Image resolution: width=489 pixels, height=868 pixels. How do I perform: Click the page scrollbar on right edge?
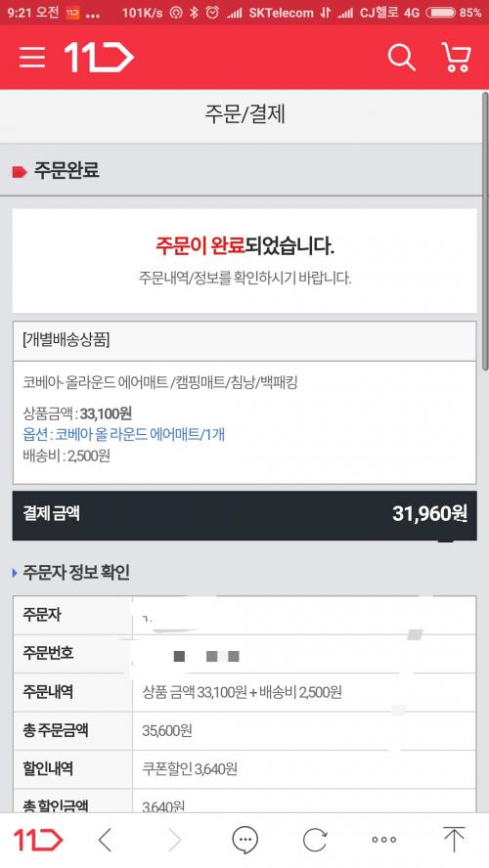(x=485, y=232)
